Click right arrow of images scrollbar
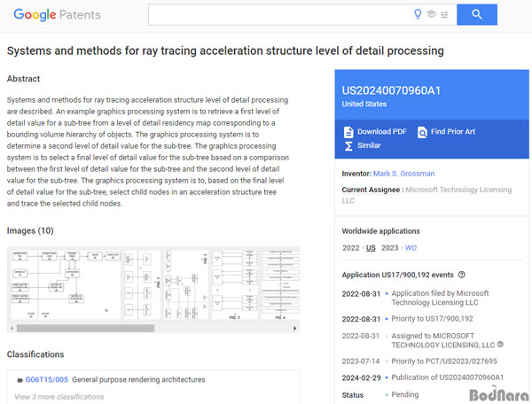Viewport: 532px width, 404px height. [x=294, y=328]
